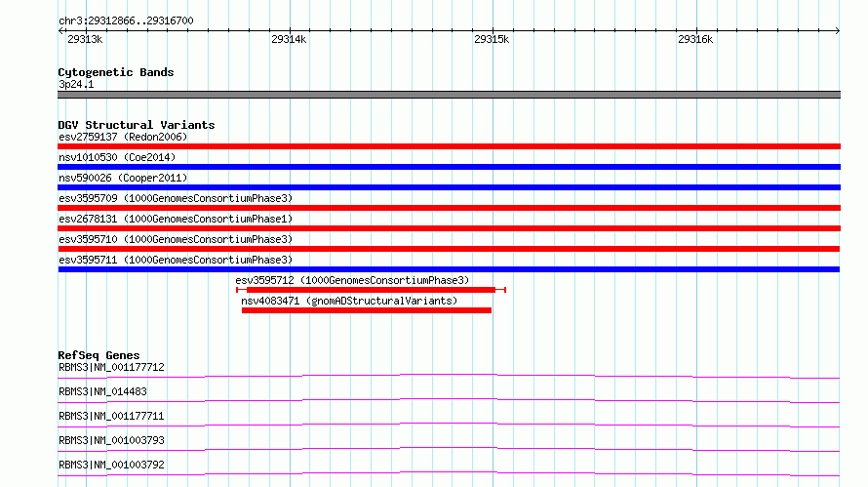Image resolution: width=868 pixels, height=487 pixels.
Task: Click the RBMS3|NM_001003792 gene label
Action: [111, 465]
